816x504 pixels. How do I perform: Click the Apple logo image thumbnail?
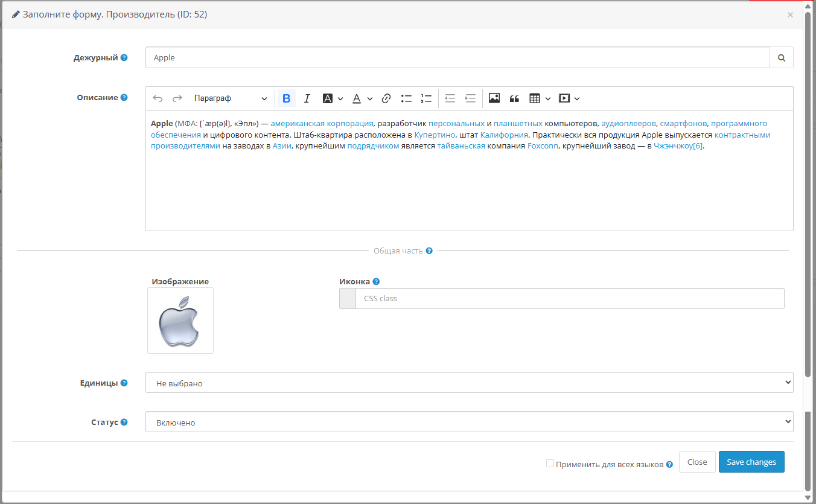[x=180, y=321]
